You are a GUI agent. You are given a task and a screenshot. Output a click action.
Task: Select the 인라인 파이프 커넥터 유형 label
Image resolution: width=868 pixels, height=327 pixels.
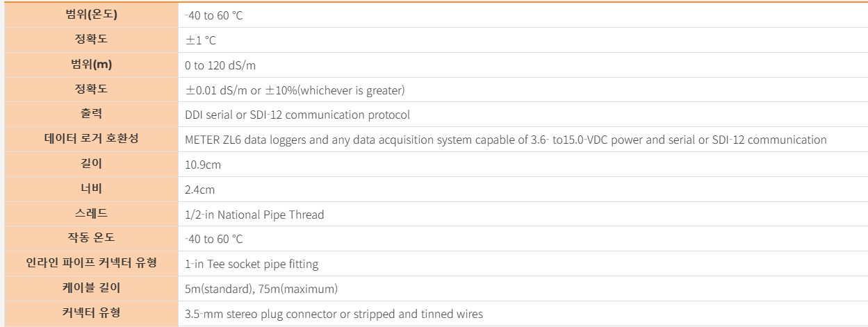coord(91,263)
